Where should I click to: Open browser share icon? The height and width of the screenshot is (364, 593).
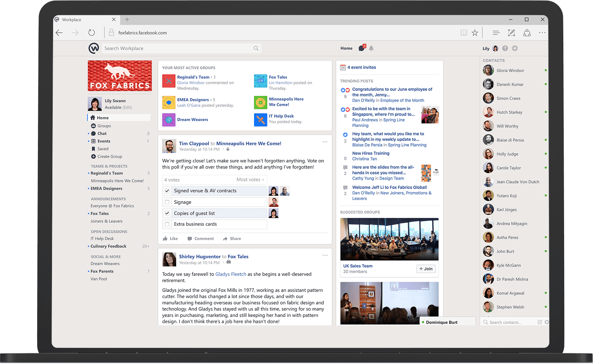(527, 33)
